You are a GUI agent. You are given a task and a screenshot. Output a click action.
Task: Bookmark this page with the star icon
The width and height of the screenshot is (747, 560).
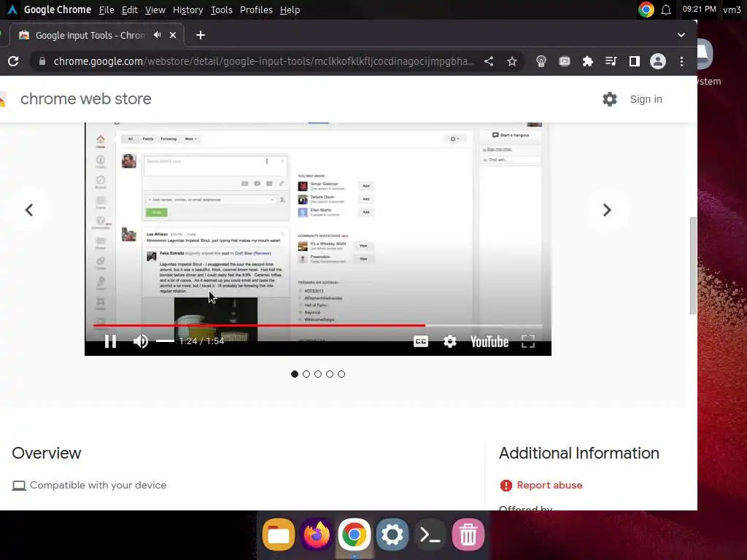pos(512,61)
